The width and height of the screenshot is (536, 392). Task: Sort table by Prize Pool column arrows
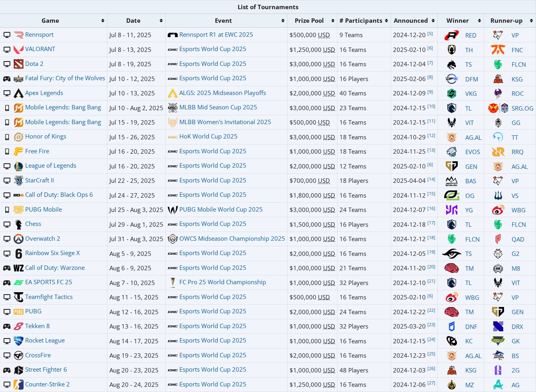click(x=333, y=21)
